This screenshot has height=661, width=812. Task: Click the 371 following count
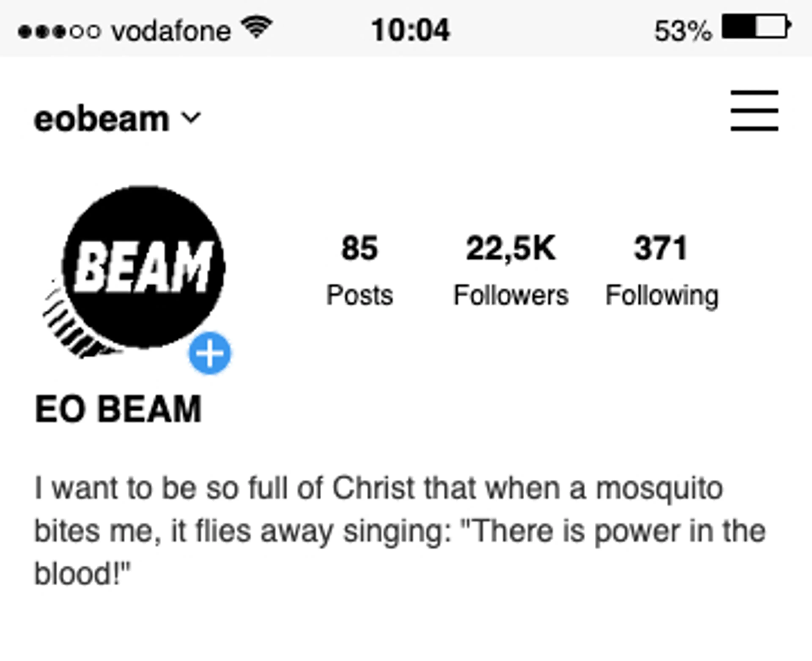coord(661,248)
